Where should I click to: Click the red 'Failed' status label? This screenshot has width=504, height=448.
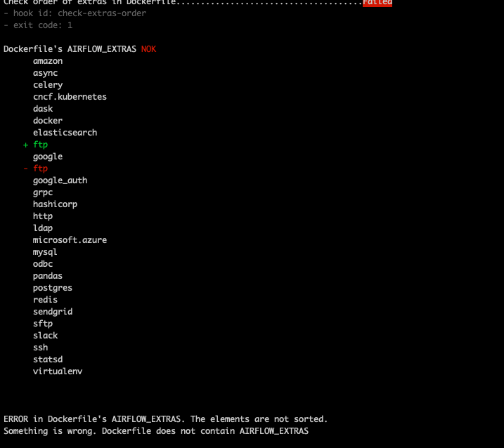click(x=377, y=3)
